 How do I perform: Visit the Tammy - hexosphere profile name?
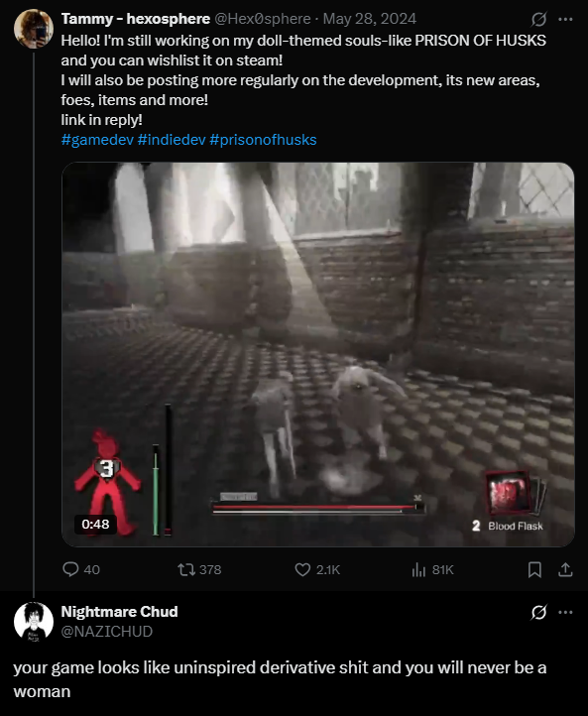tap(136, 19)
